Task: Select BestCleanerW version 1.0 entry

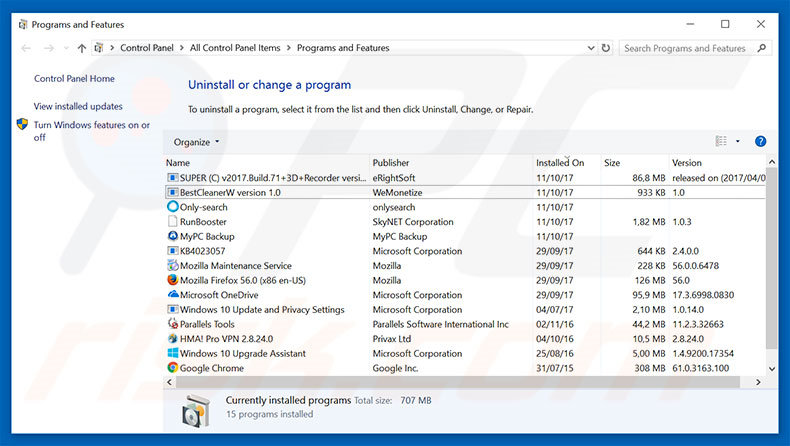Action: (x=230, y=193)
